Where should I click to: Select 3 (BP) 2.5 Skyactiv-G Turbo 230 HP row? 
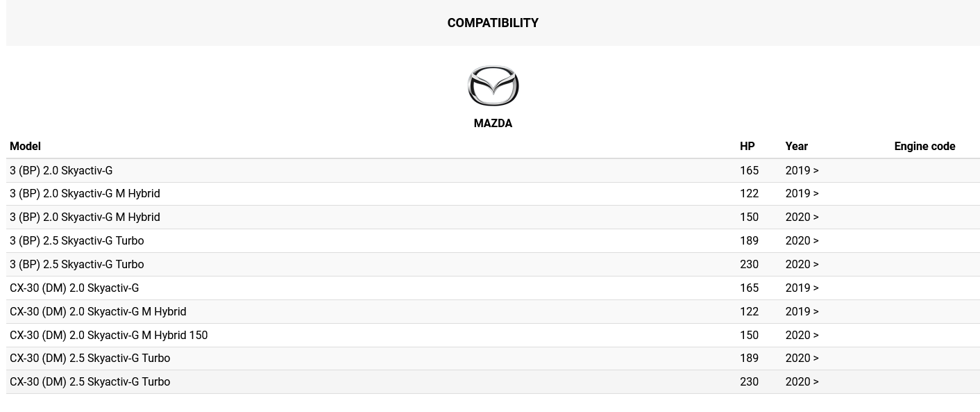493,265
